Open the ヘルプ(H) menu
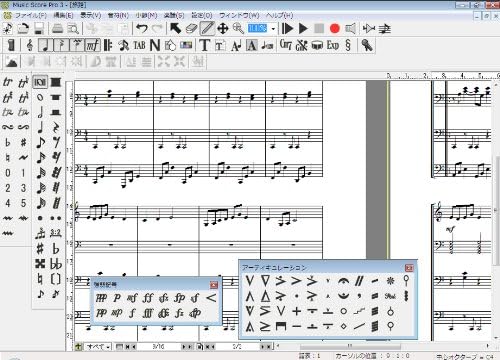Viewport: 500px width, 360px height. pos(279,15)
